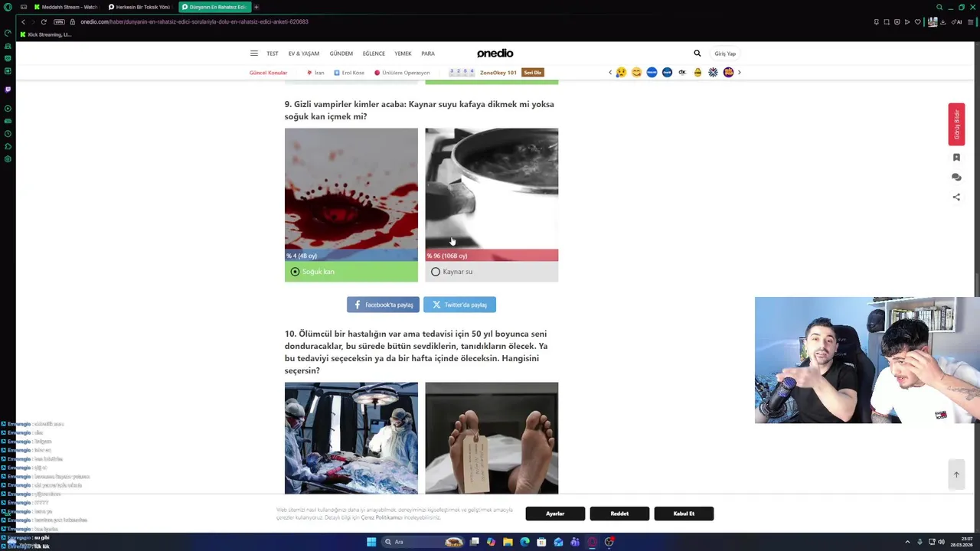The image size is (980, 551).
Task: Reload the page with browser refresh icon
Action: pos(44,21)
